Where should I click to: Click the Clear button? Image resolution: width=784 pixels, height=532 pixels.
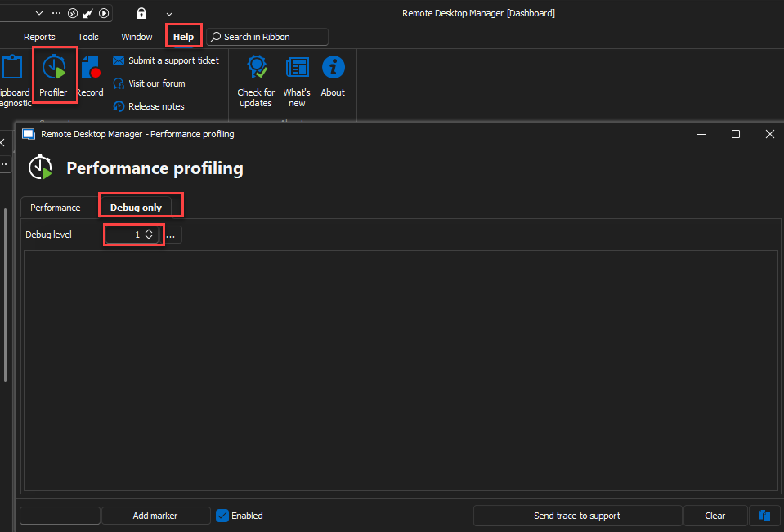tap(715, 516)
